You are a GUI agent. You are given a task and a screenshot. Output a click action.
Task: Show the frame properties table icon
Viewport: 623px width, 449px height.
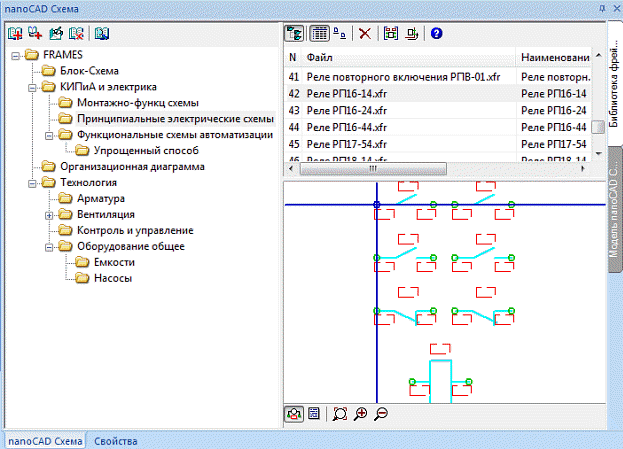[314, 414]
